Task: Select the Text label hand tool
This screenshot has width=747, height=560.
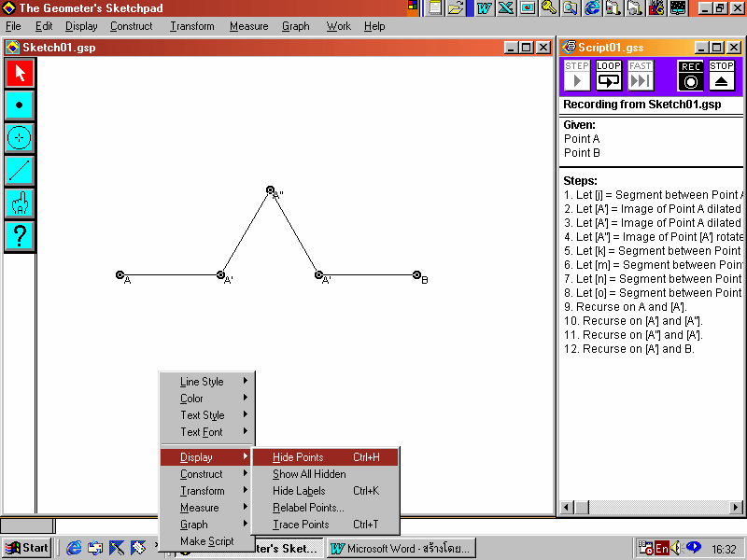Action: (x=20, y=203)
